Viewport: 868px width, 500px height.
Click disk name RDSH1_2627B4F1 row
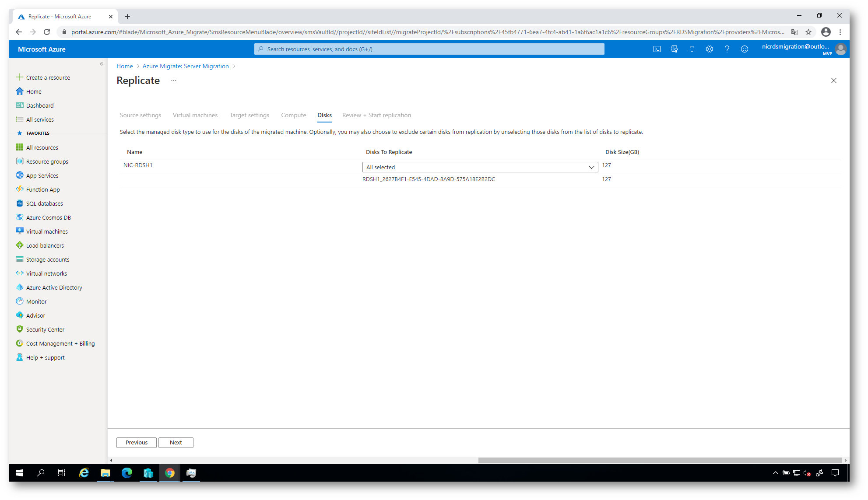point(429,179)
